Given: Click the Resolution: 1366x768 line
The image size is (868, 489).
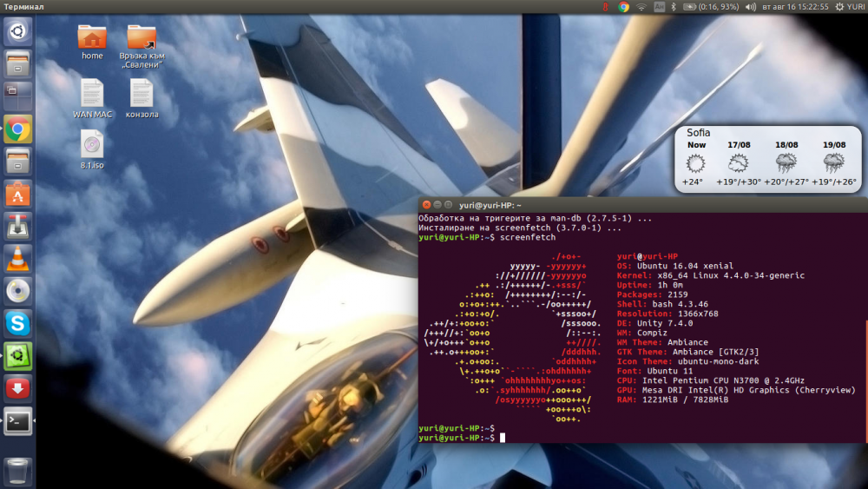Looking at the screenshot, I should 667,314.
